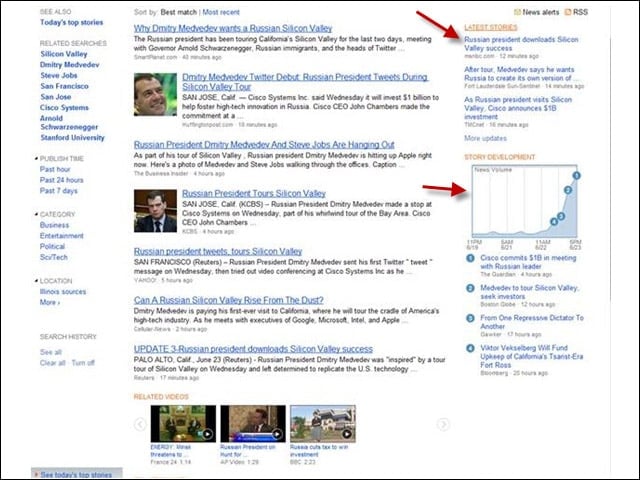The width and height of the screenshot is (640, 480).
Task: Play the France 24 energy video thumbnail
Action: [183, 424]
